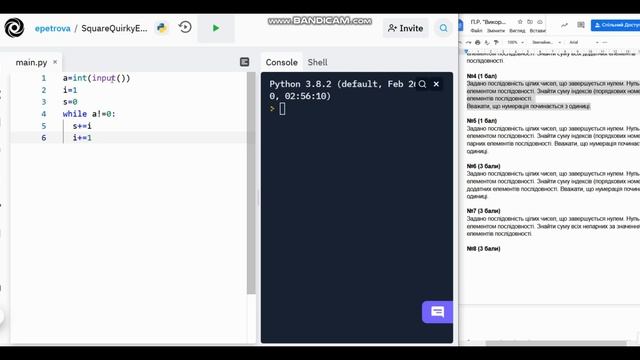Viewport: 640px width, 360px height.
Task: Click the №4 (1 бал) heading in document
Action: [x=482, y=76]
